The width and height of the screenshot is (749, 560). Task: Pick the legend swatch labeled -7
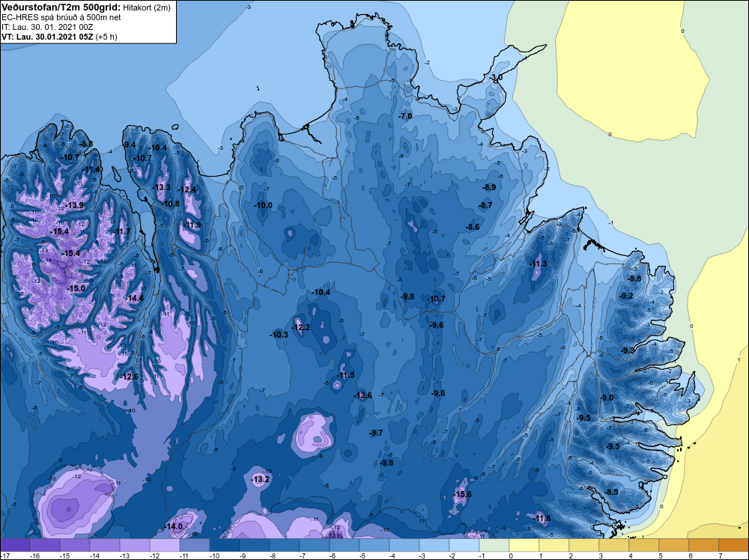click(315, 545)
